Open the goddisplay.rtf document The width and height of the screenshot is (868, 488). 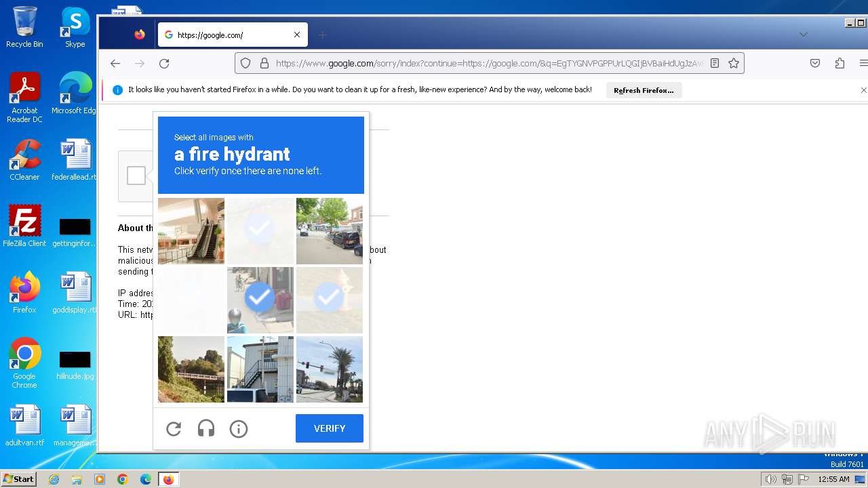tap(75, 293)
